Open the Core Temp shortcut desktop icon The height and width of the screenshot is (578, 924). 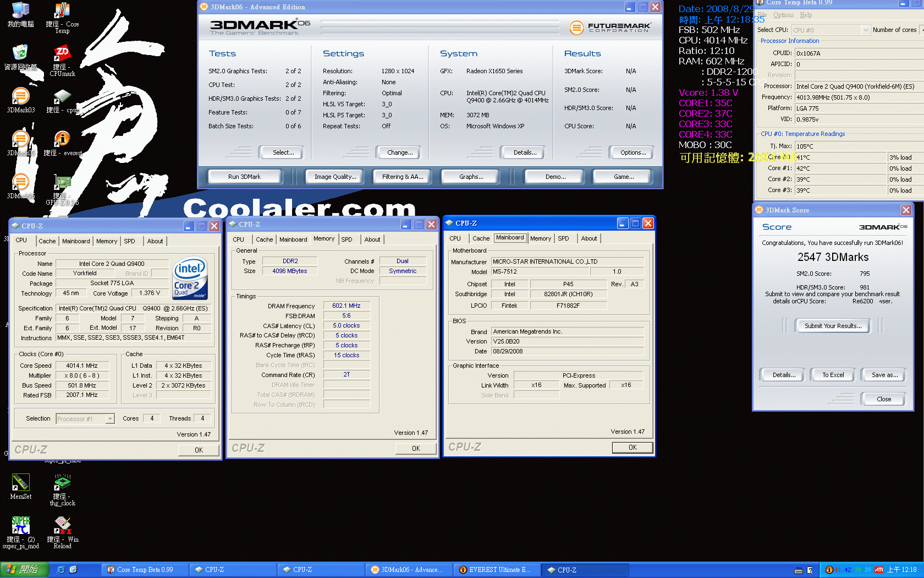(62, 18)
